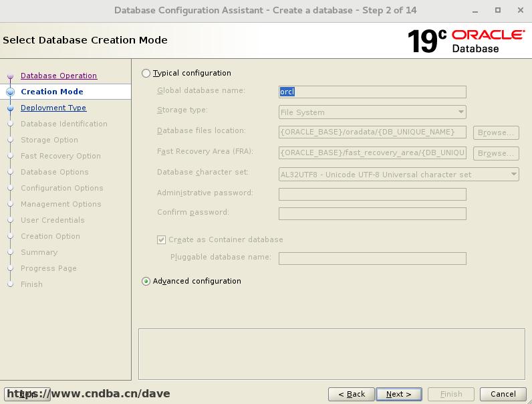This screenshot has width=532, height=404.
Task: Click the message area box
Action: coord(331,354)
